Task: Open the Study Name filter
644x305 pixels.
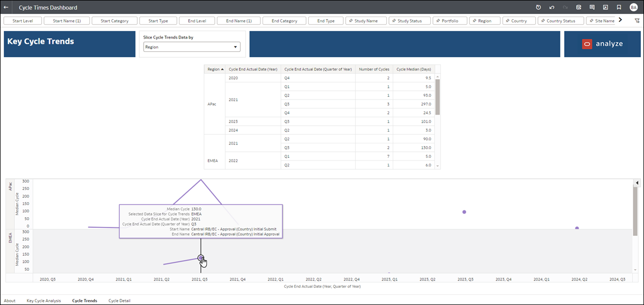Action: pyautogui.click(x=366, y=21)
